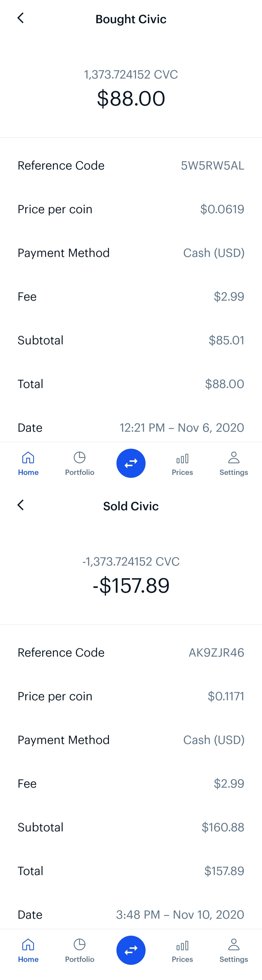Viewport: 262px width, 980px height.
Task: Tap Home icon in upper navigation bar
Action: [x=28, y=458]
